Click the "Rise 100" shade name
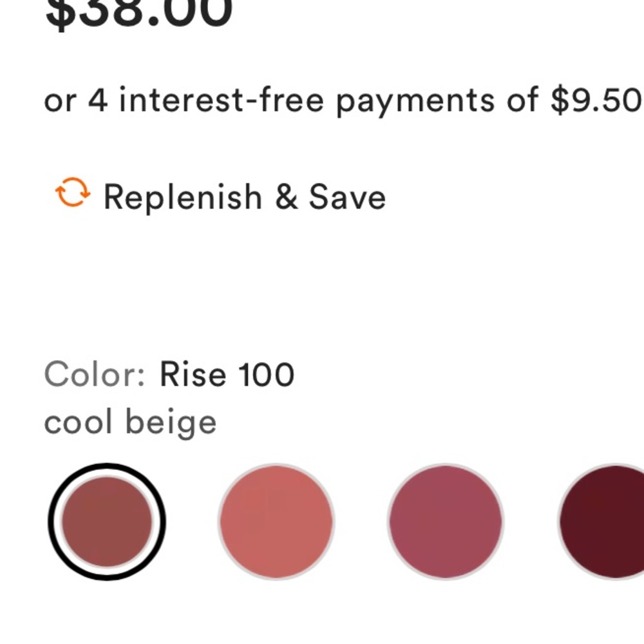Viewport: 644px width, 644px height. tap(227, 374)
